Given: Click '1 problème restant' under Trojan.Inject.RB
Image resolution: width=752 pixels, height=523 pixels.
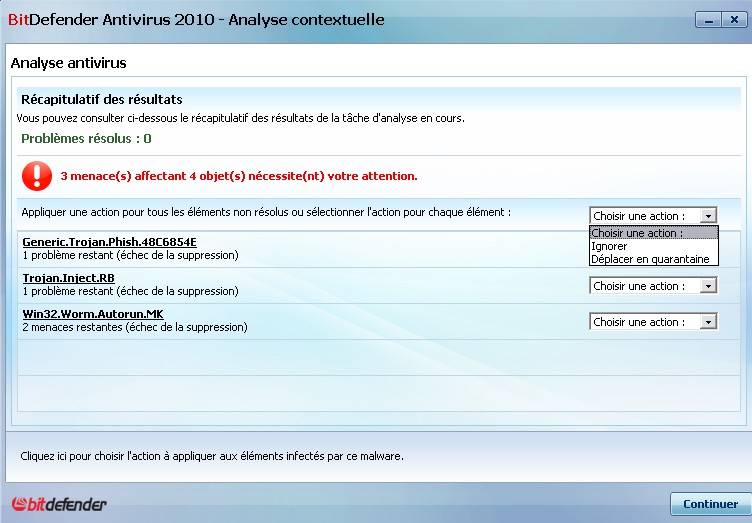Looking at the screenshot, I should (x=130, y=291).
